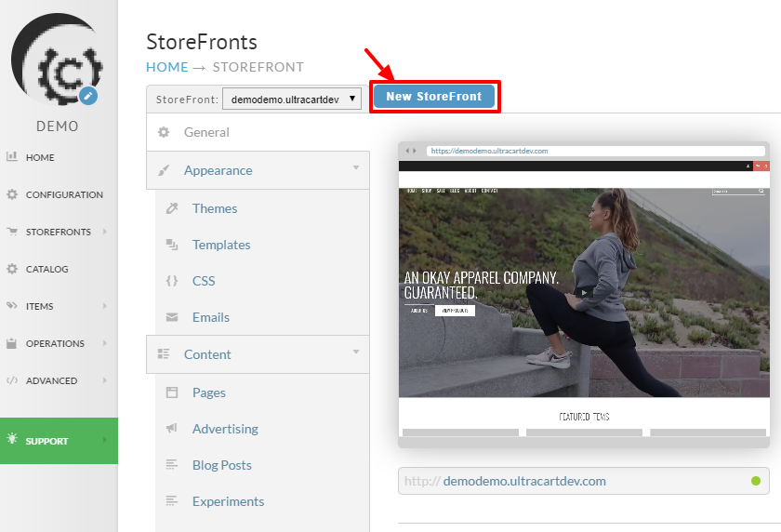The image size is (781, 532).
Task: Collapse the Content section
Action: pos(355,352)
